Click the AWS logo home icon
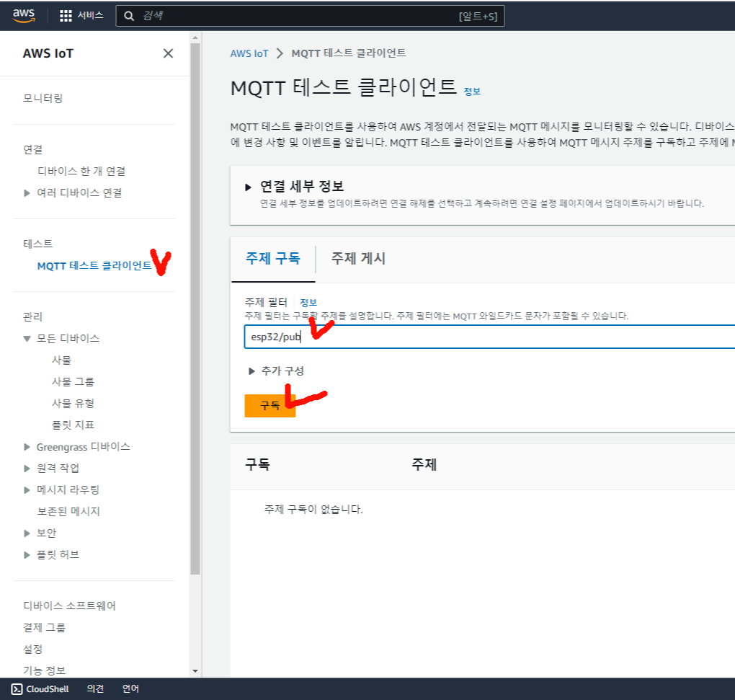 pyautogui.click(x=24, y=15)
